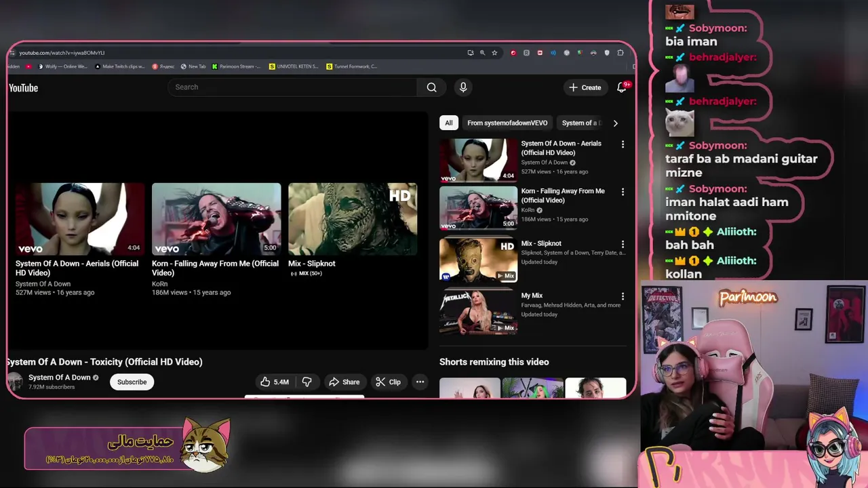This screenshot has width=868, height=488.
Task: Click the Shorts remixing this video heading
Action: tap(494, 362)
